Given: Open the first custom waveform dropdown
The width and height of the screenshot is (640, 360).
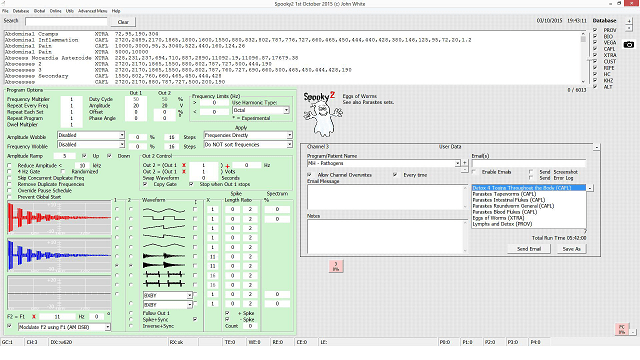Looking at the screenshot, I should click(189, 295).
